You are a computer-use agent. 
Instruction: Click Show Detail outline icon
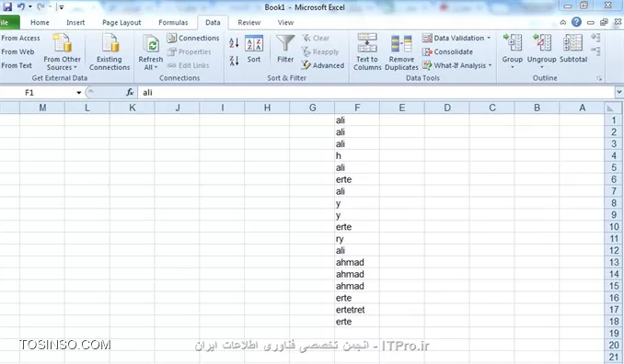(595, 39)
